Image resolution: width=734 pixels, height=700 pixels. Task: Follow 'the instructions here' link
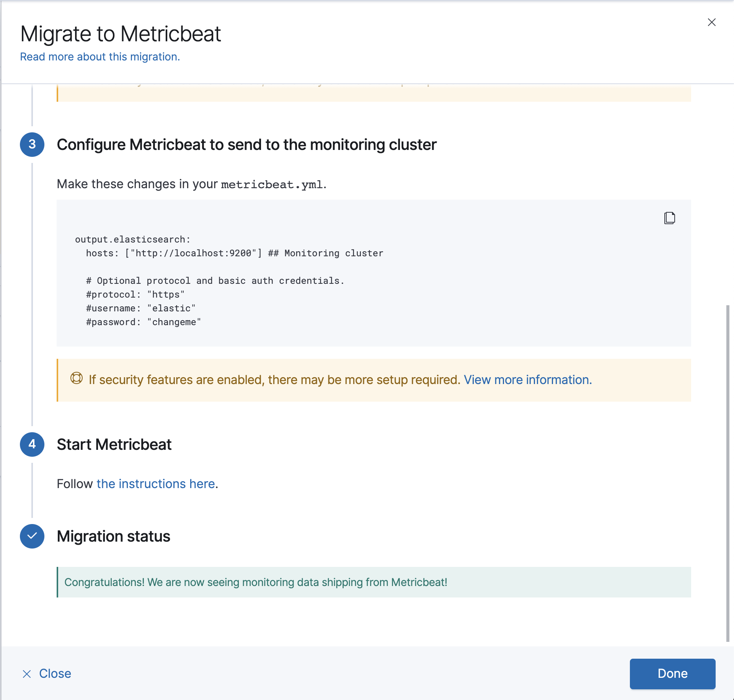point(156,484)
